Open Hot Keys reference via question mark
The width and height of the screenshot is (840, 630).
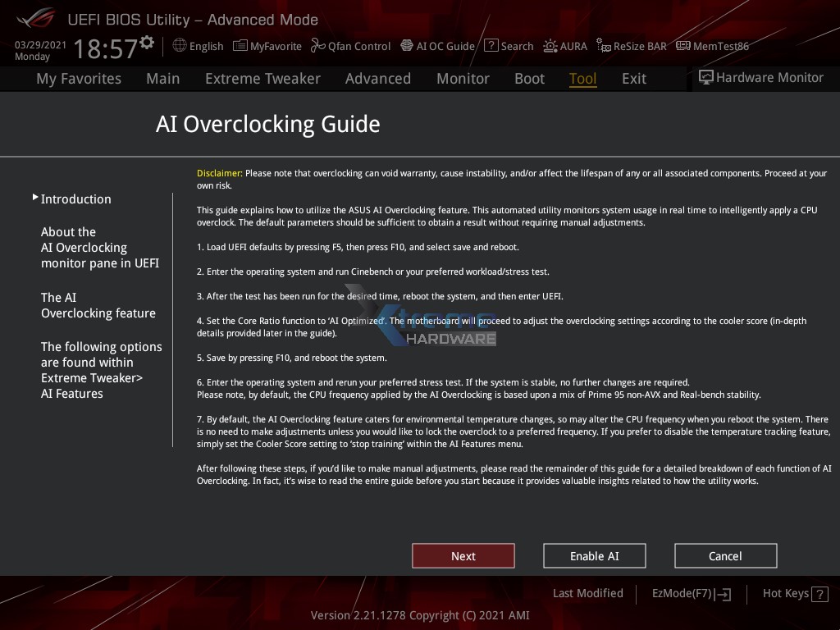pos(818,593)
